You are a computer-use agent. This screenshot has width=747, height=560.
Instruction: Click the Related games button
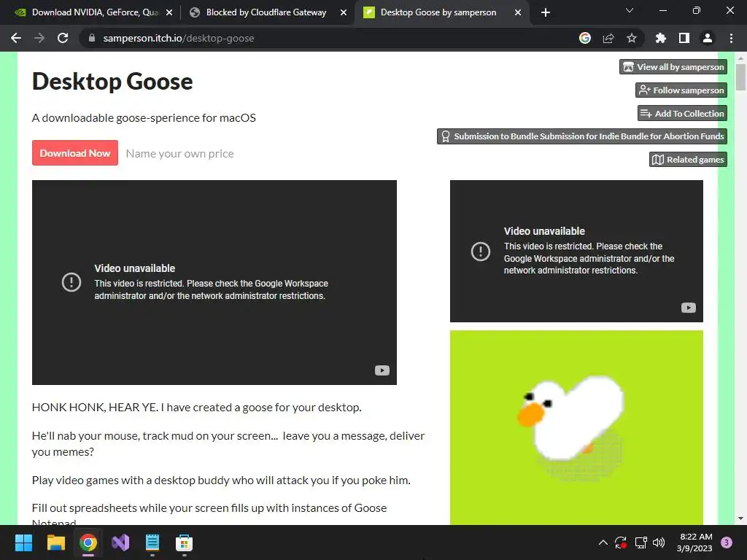[688, 160]
